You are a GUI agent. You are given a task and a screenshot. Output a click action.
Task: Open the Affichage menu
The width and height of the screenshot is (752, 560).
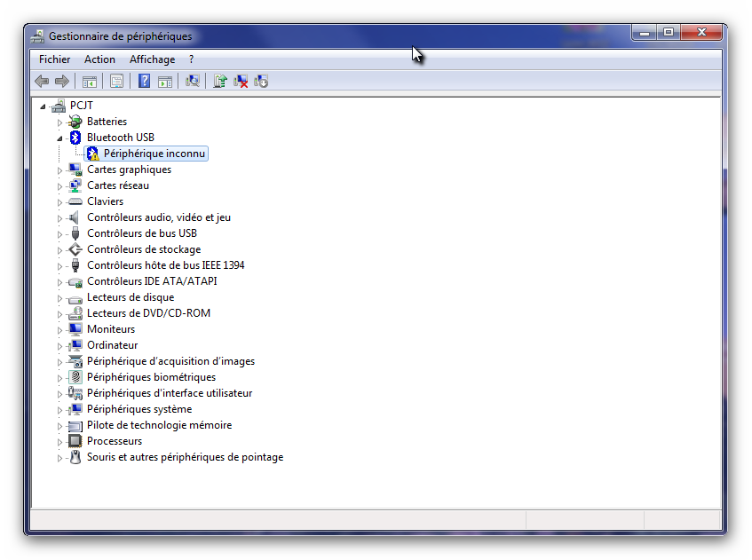pos(152,59)
